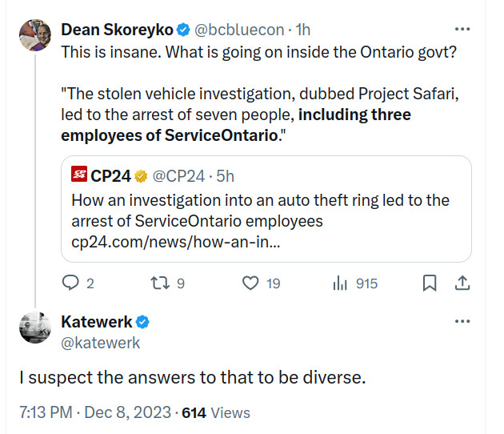Follow the cp24.com news article link
Image resolution: width=504 pixels, height=434 pixels.
pyautogui.click(x=175, y=241)
